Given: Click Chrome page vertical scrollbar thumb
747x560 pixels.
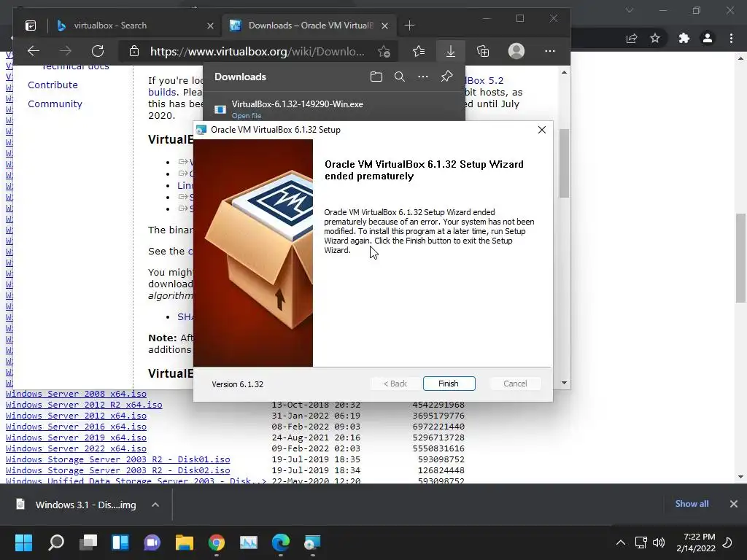Looking at the screenshot, I should (740, 257).
